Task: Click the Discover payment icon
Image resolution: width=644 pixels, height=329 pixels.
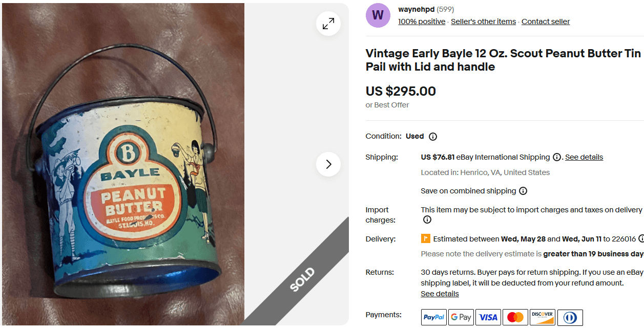Action: pos(542,317)
